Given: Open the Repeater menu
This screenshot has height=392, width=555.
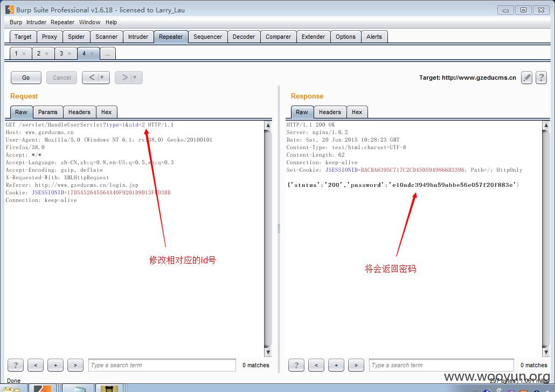Looking at the screenshot, I should (x=63, y=22).
